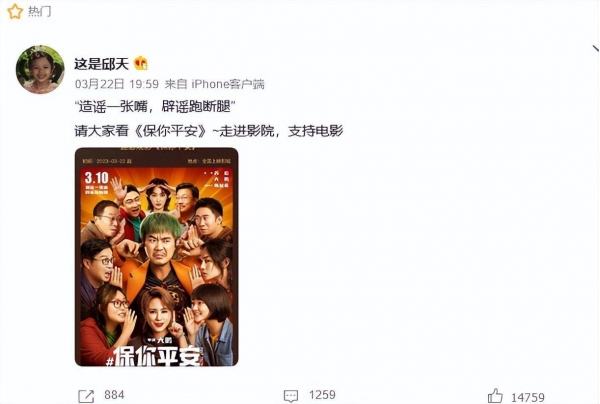Click the hot star icon
600x404 pixels.
click(15, 11)
